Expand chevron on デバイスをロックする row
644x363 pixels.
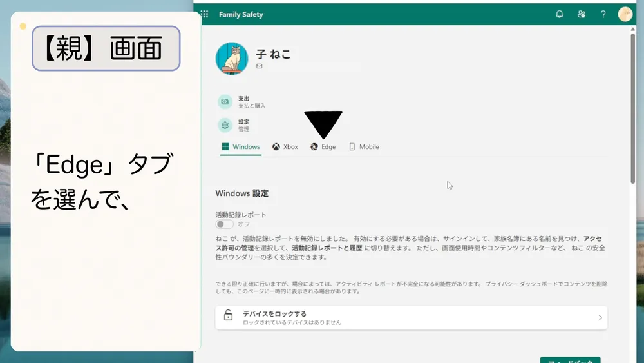tap(600, 318)
